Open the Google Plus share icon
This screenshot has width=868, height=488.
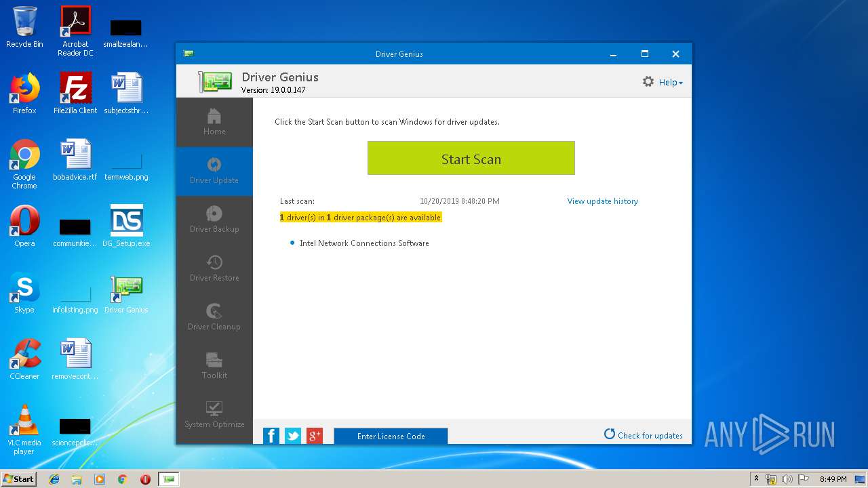coord(315,436)
